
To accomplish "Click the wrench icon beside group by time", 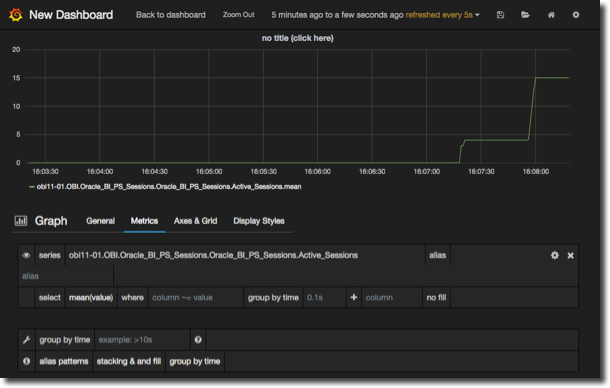I will click(x=26, y=340).
